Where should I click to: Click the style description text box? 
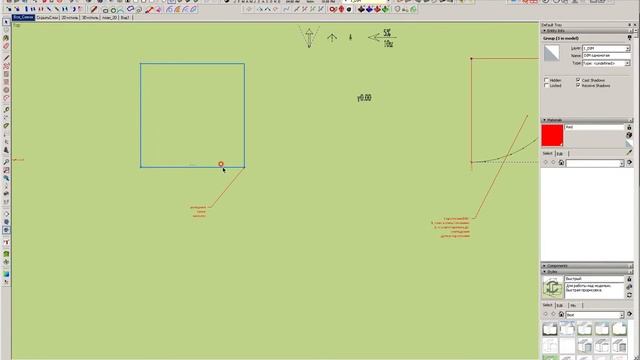pos(594,291)
